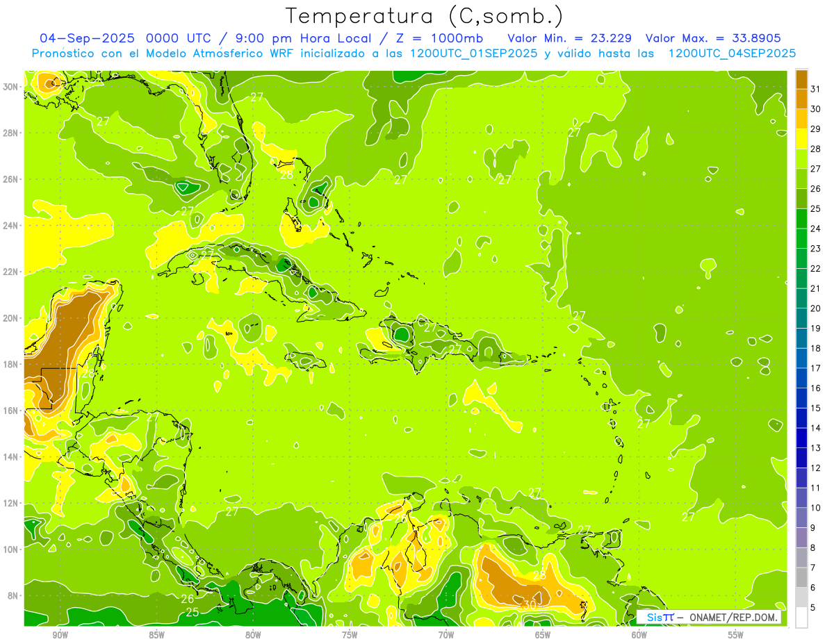
Task: Click the colorbar label '21'
Action: [x=816, y=288]
